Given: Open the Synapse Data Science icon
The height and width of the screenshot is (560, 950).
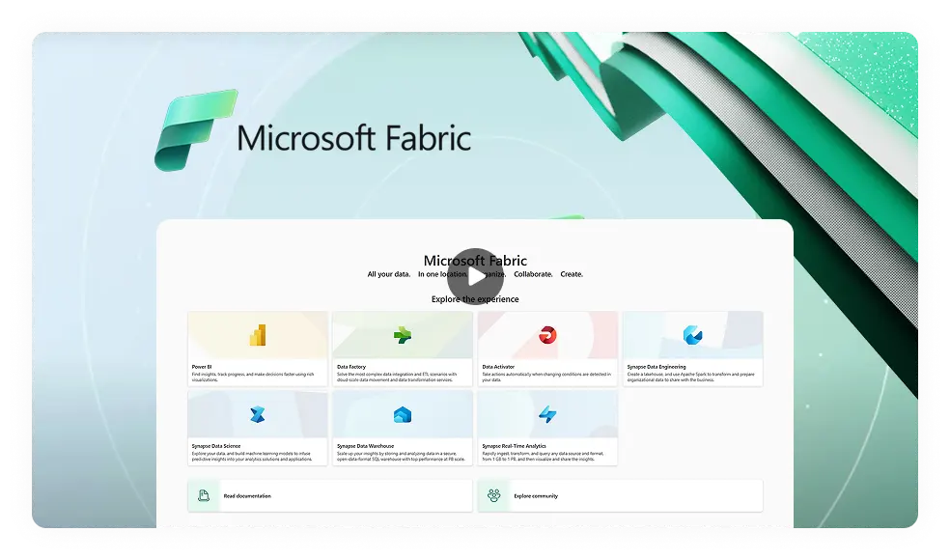Looking at the screenshot, I should click(258, 414).
